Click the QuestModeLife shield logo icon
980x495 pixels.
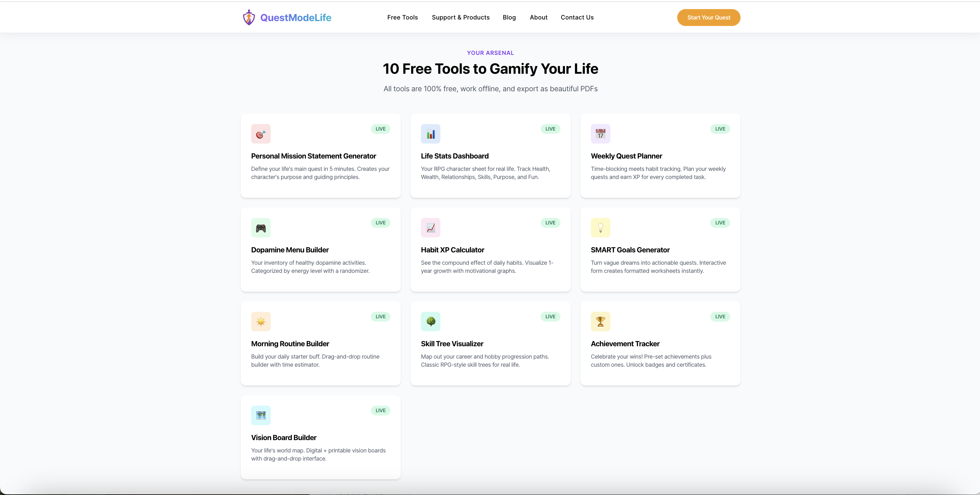click(249, 18)
